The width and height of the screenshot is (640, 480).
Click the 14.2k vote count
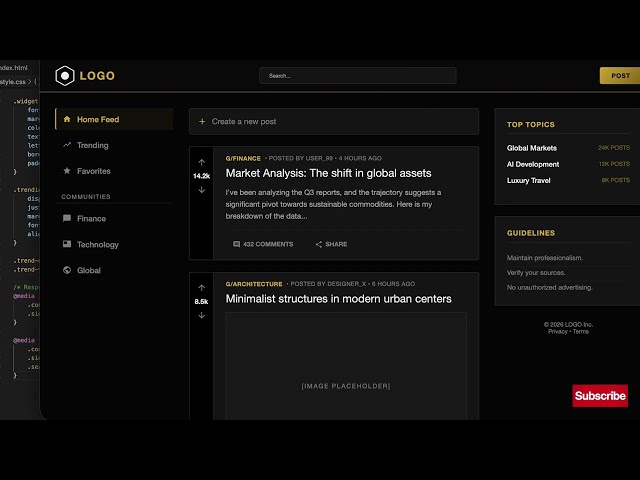point(201,176)
